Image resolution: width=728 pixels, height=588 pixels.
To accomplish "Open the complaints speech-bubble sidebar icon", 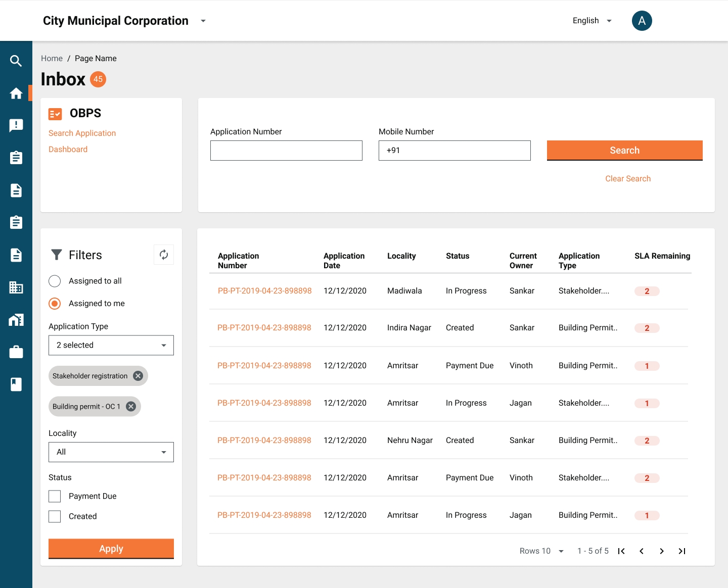I will coord(16,126).
